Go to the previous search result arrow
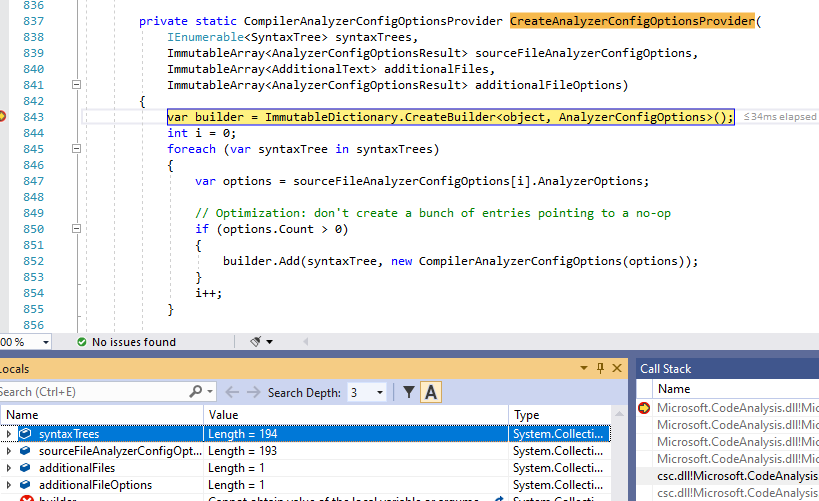Viewport: 819px width, 501px height. 232,392
